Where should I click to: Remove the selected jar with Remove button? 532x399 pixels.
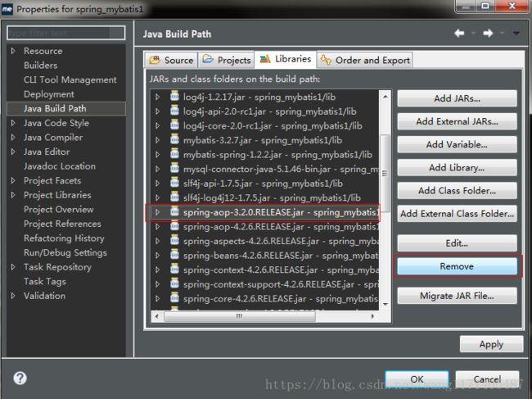pos(457,266)
